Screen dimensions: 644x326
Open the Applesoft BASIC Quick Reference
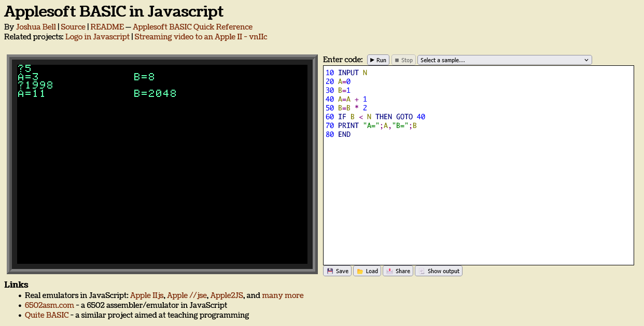click(192, 26)
